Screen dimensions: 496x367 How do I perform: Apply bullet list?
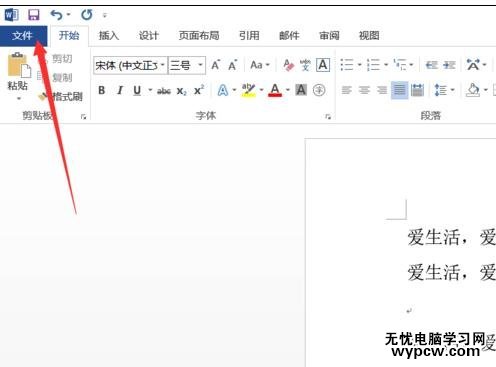pyautogui.click(x=347, y=65)
